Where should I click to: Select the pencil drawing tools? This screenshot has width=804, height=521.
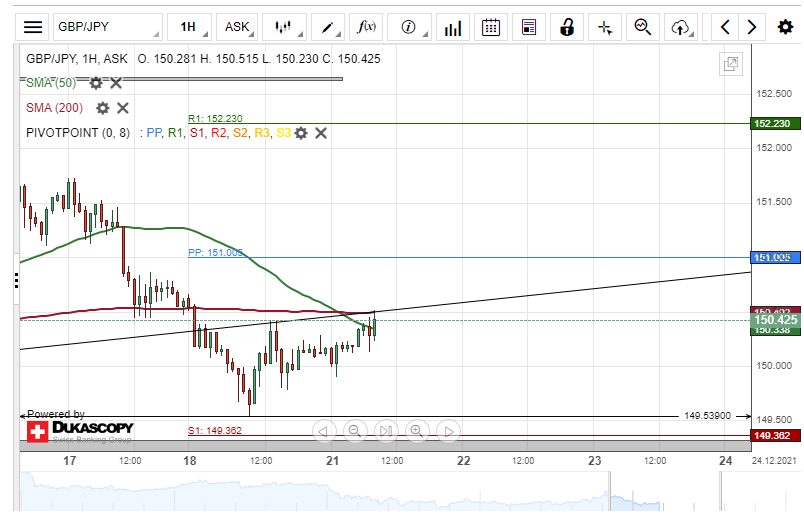tap(328, 27)
